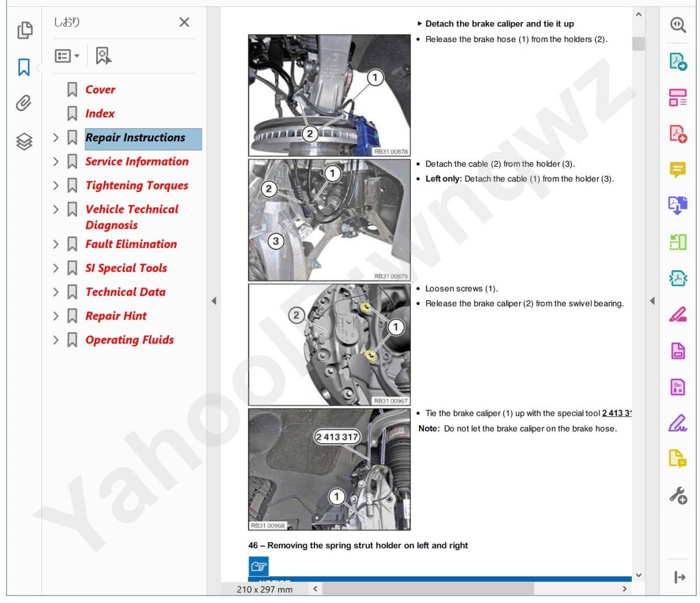Expand the Operating Fluids bookmark
700x603 pixels.
[56, 340]
